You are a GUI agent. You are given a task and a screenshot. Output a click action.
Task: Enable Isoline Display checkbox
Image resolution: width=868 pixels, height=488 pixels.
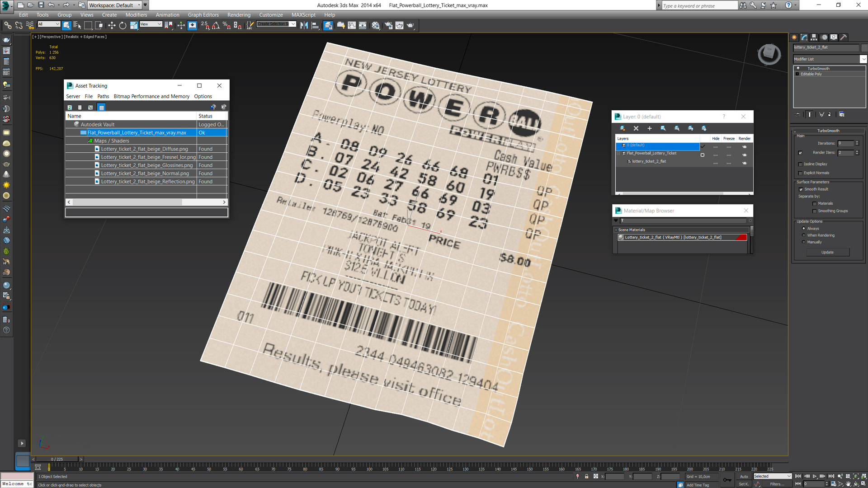point(800,164)
